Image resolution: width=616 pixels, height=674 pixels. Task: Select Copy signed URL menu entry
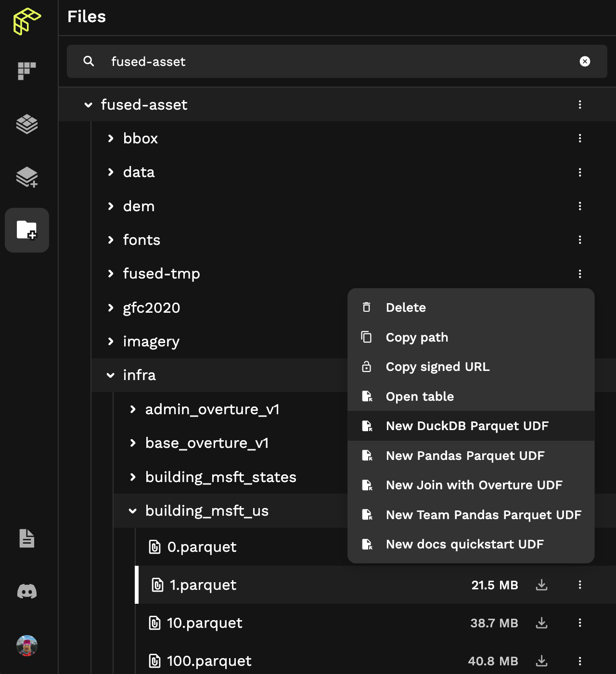tap(437, 367)
